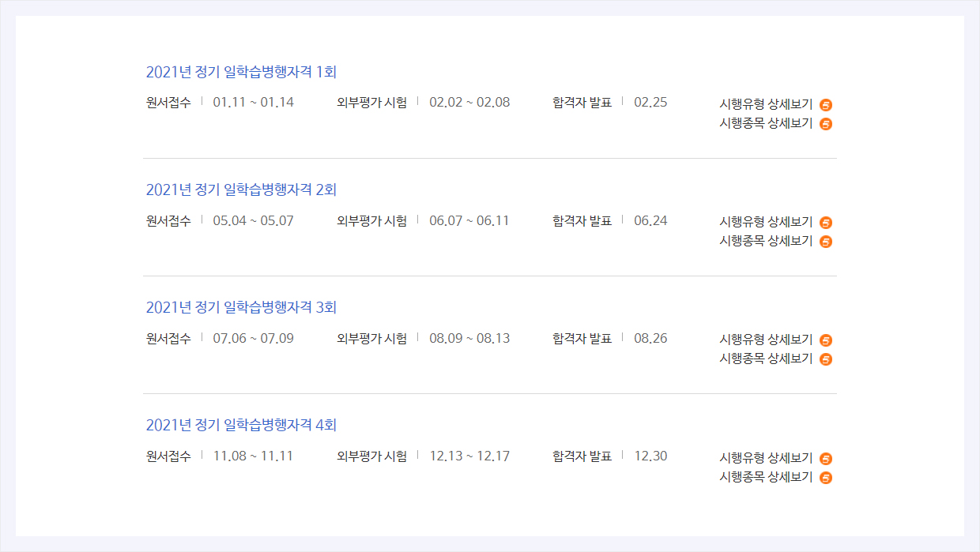Open 2021년 정기 일학습병행자격 3회 title
The height and width of the screenshot is (552, 980).
[x=242, y=307]
